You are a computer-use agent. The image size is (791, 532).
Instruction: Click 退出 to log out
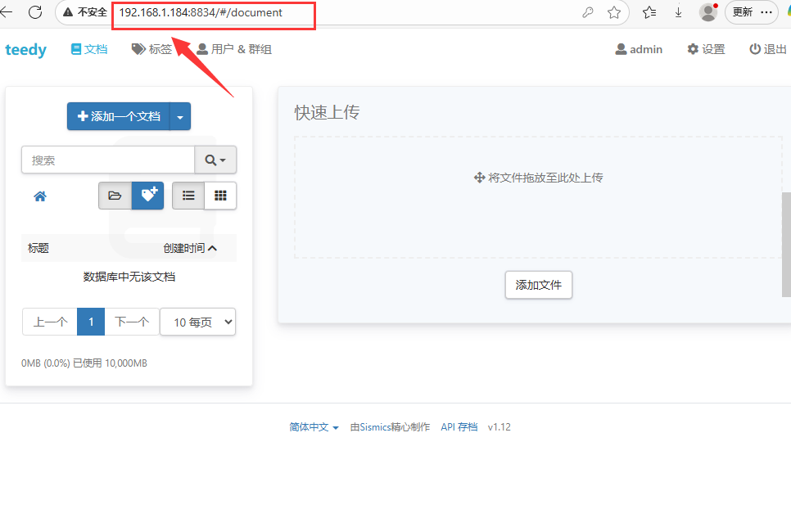click(768, 49)
